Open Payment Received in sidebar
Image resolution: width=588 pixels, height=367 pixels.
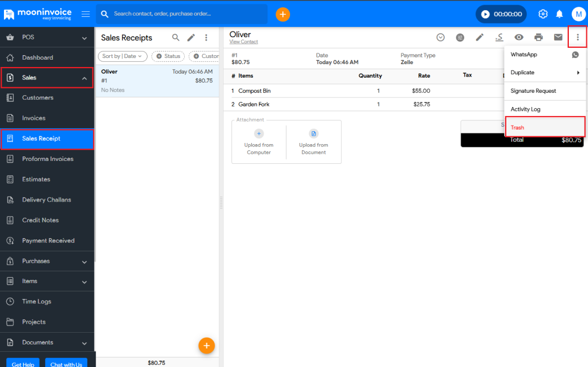(47, 241)
